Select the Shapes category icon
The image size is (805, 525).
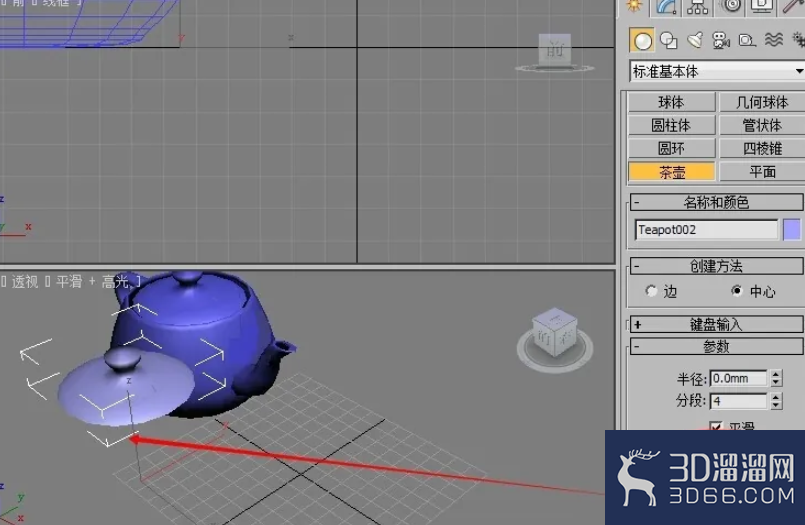(668, 41)
